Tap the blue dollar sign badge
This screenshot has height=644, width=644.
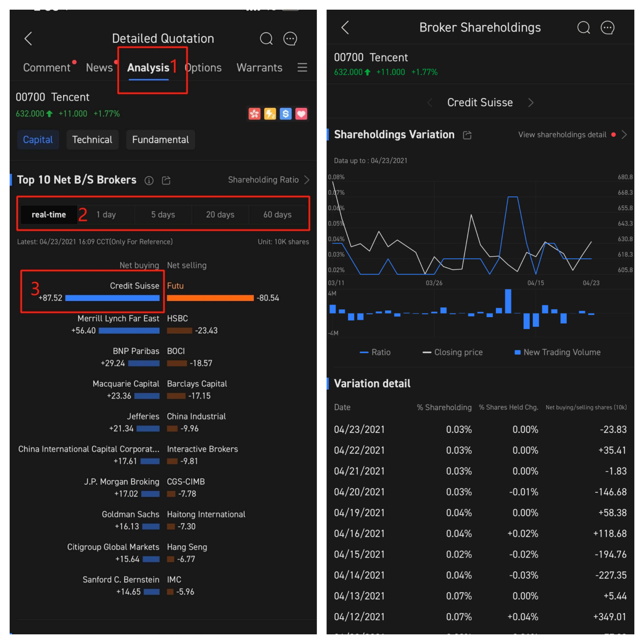[286, 114]
